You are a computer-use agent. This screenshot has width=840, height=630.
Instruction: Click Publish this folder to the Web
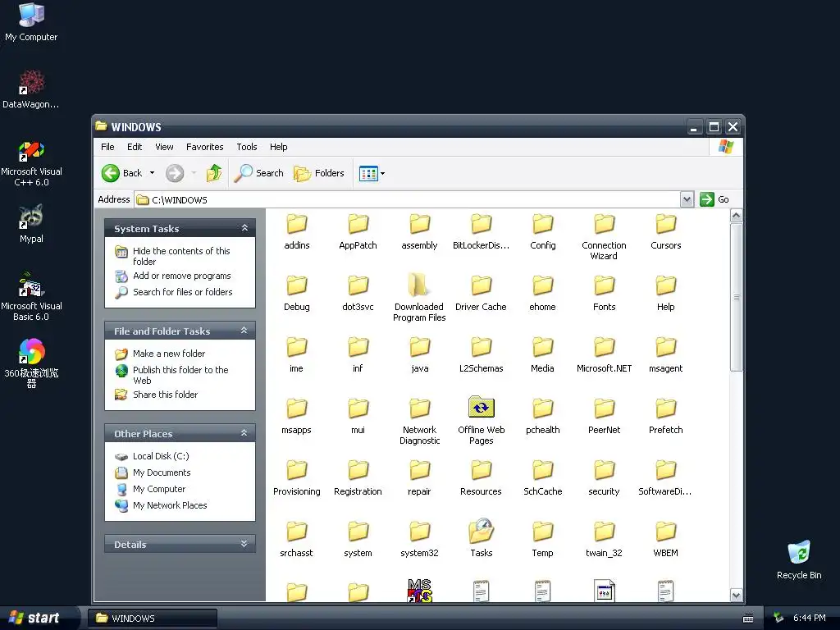click(180, 375)
